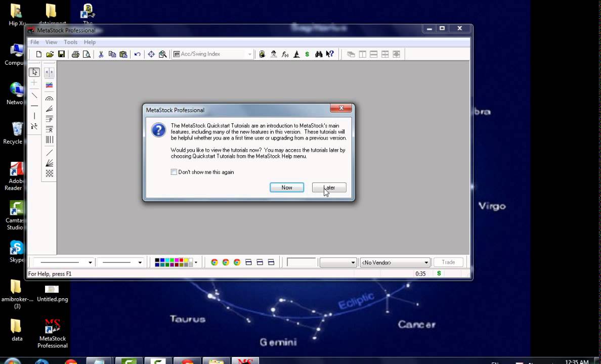Open the empty combo box beside No Vendor
Viewport: 601px width, 364px height.
338,262
